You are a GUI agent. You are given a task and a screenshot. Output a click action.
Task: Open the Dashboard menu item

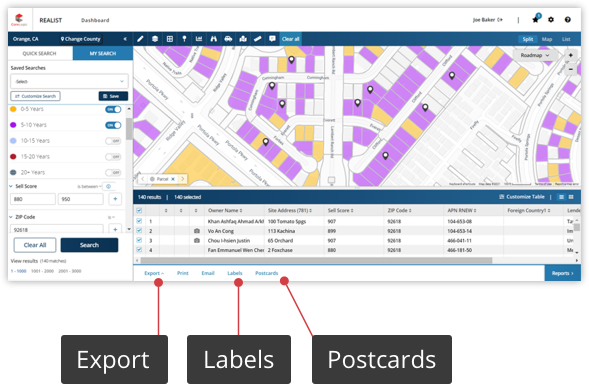tap(95, 20)
